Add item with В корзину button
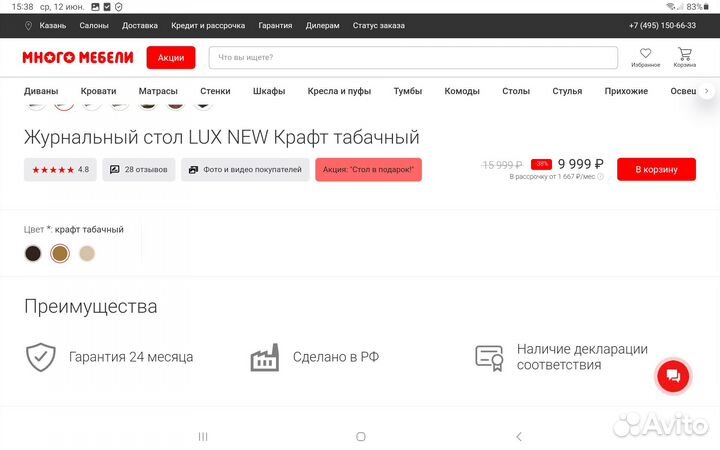720x450 pixels. point(656,169)
